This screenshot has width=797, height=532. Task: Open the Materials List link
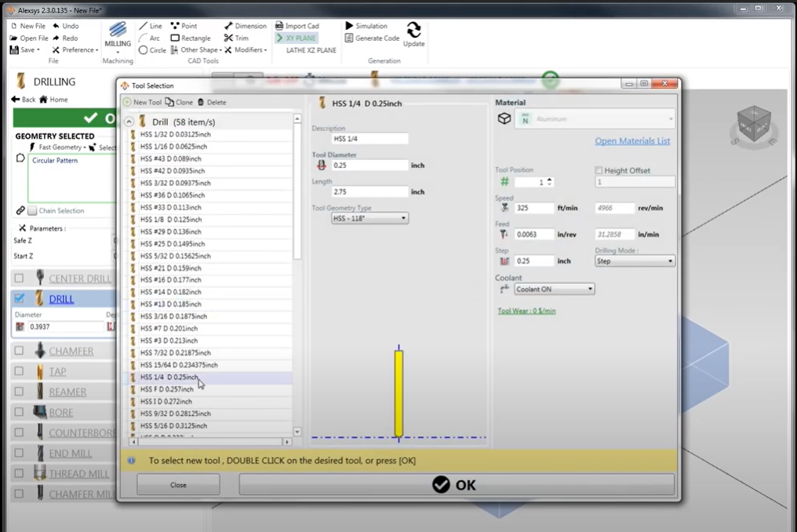coord(632,141)
